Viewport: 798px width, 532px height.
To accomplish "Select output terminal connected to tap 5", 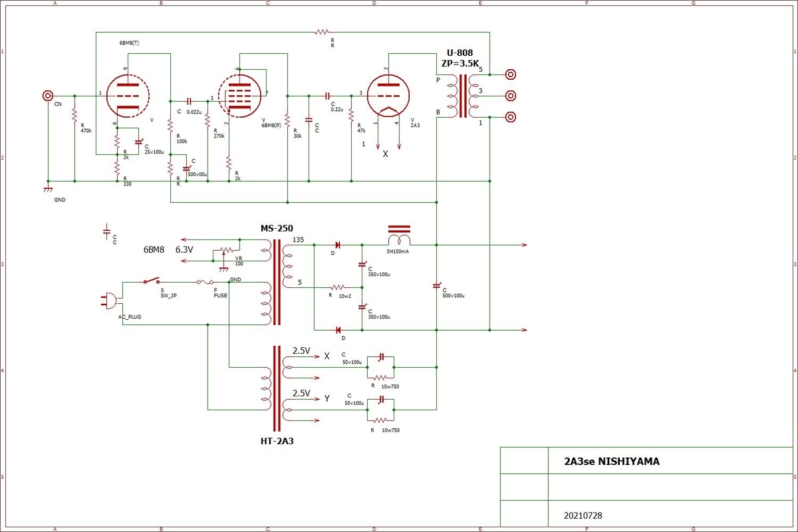I will [510, 74].
